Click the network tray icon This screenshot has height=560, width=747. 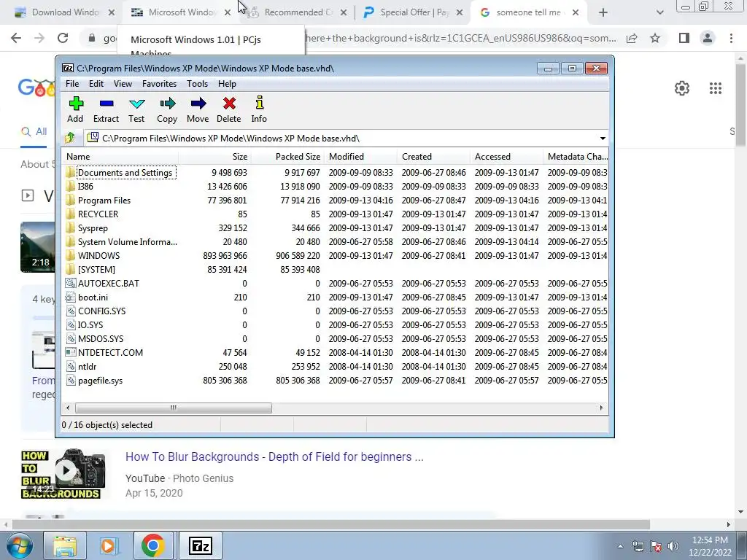638,546
